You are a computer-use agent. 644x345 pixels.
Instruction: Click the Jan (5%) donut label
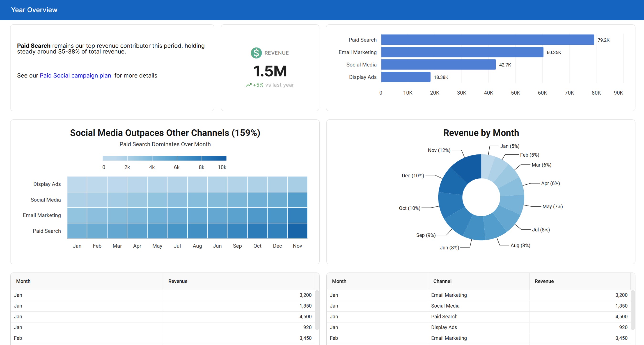510,146
